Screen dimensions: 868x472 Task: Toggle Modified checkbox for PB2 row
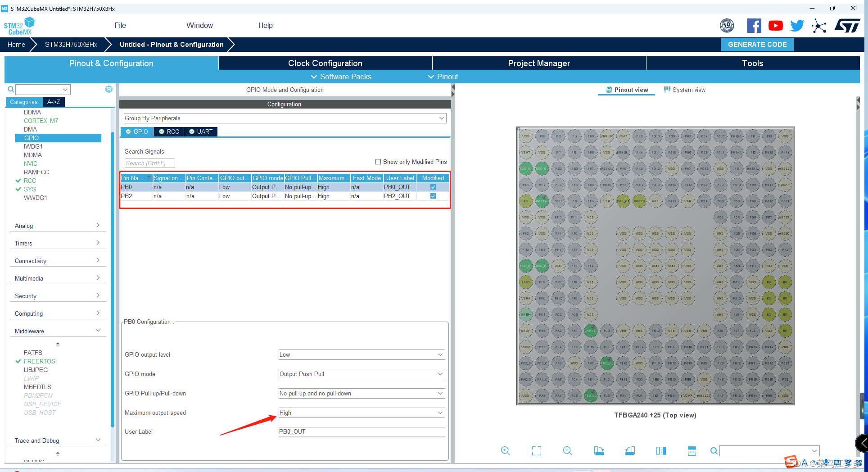pyautogui.click(x=433, y=196)
